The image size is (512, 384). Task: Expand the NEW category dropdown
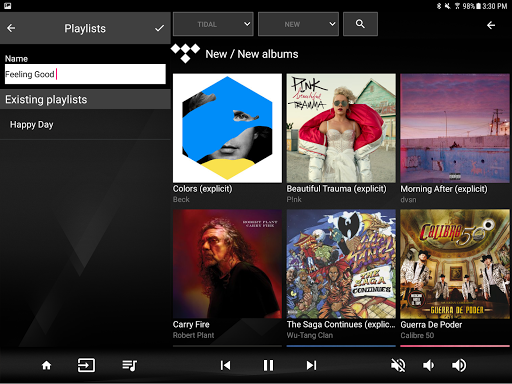click(298, 24)
